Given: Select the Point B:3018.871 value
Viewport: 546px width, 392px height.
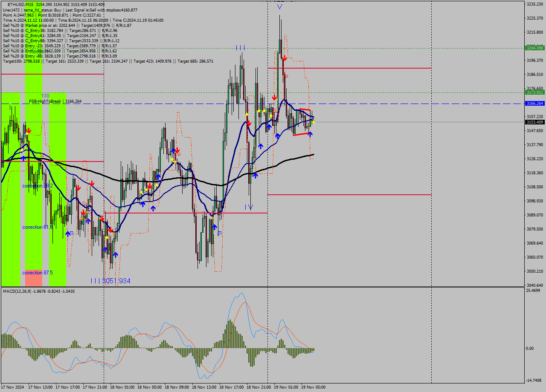Looking at the screenshot, I should click(53, 15).
